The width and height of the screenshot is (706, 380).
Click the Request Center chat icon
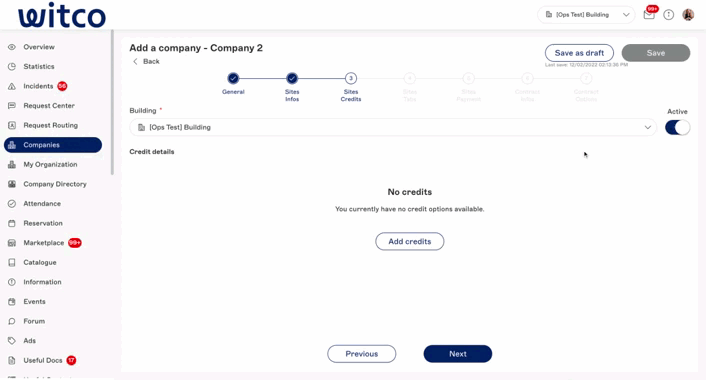click(12, 106)
